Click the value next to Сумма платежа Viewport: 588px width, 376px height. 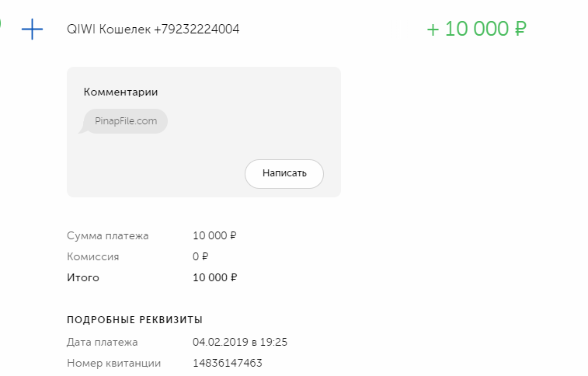click(x=214, y=235)
